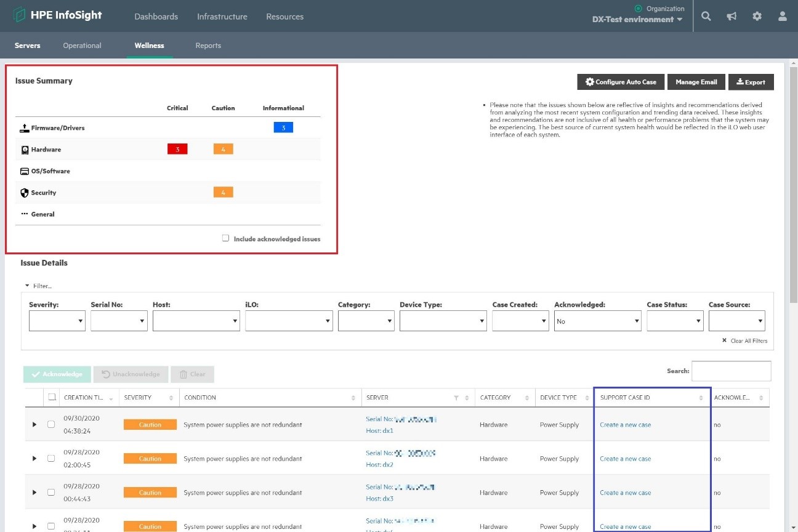Screen dimensions: 798x532
Task: Sort by Device Type column arrows
Action: pyautogui.click(x=587, y=398)
